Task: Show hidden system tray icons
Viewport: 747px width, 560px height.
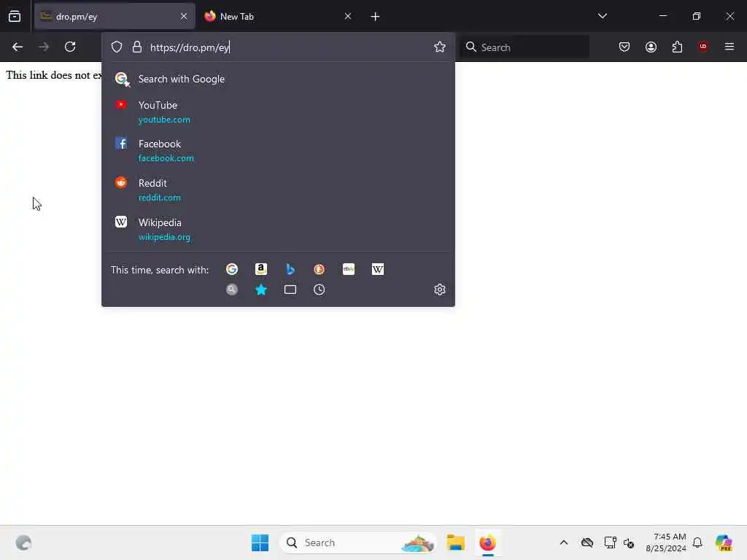Action: [x=564, y=542]
